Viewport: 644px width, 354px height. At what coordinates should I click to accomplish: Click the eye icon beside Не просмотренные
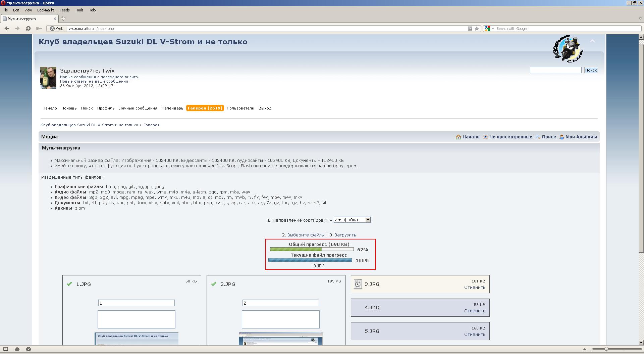pos(485,137)
